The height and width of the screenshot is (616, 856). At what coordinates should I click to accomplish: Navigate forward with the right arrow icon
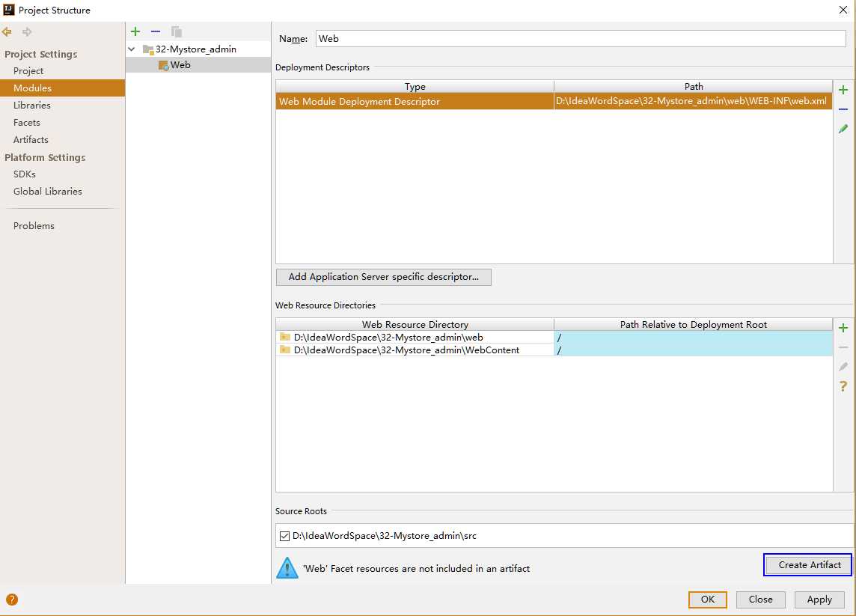point(26,31)
